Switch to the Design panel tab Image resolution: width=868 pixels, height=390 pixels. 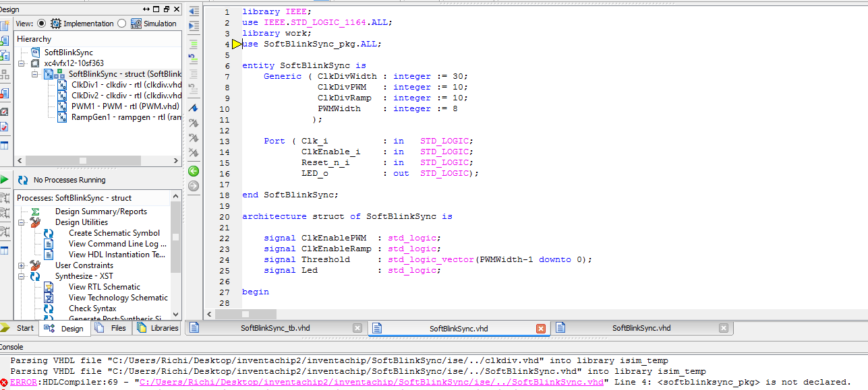[65, 328]
